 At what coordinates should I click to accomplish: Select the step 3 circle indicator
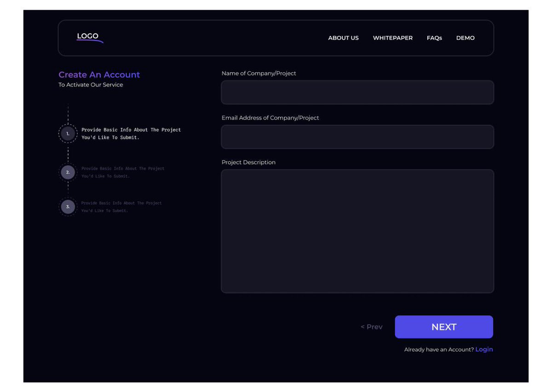[68, 207]
